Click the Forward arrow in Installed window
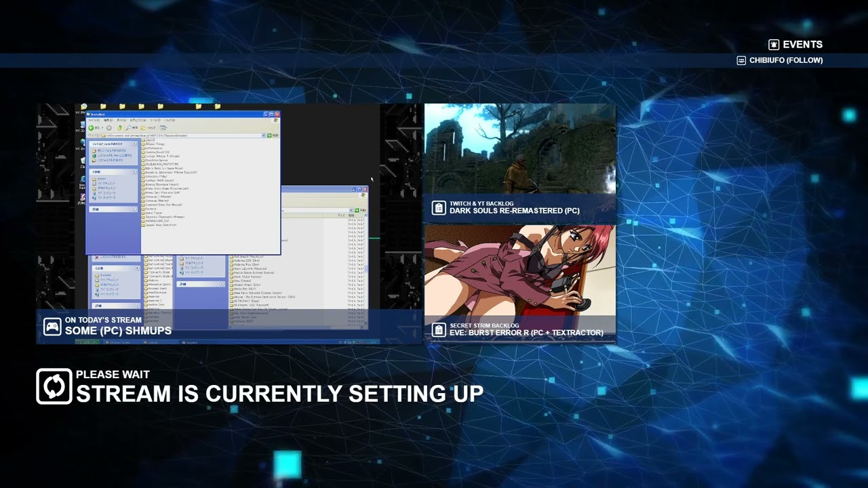868x488 pixels. (x=109, y=128)
